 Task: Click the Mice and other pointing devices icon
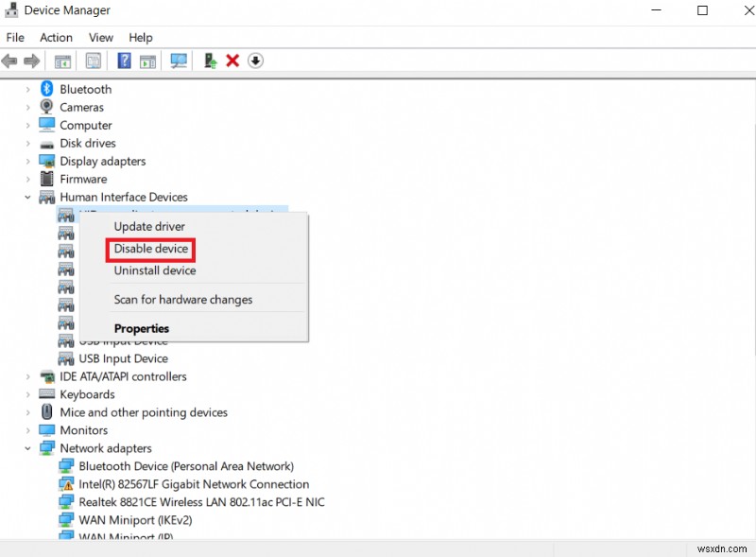coord(46,411)
